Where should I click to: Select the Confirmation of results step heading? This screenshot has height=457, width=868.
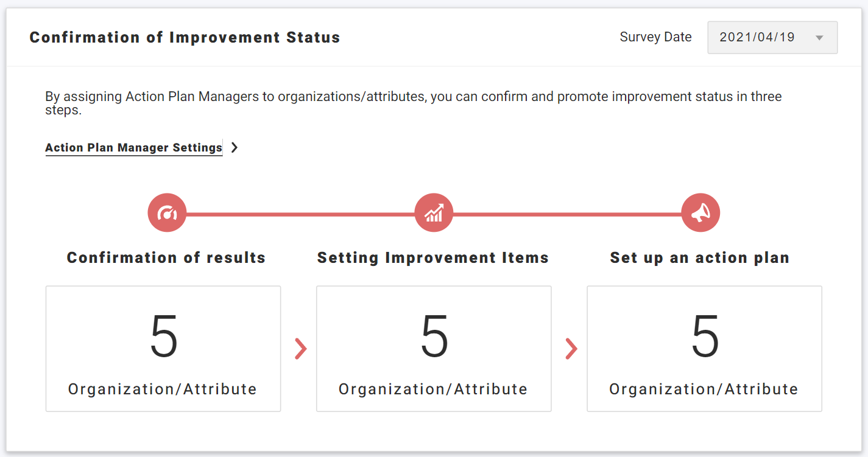click(166, 258)
